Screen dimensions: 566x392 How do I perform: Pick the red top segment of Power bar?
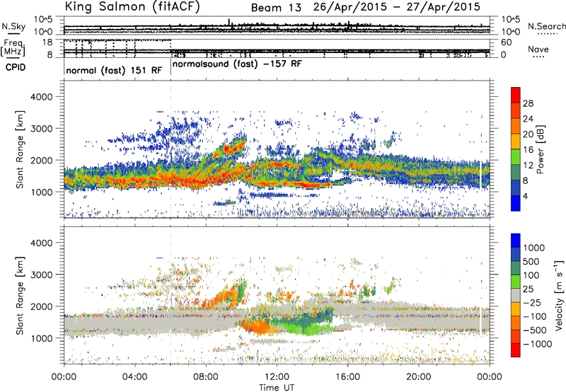[x=516, y=95]
